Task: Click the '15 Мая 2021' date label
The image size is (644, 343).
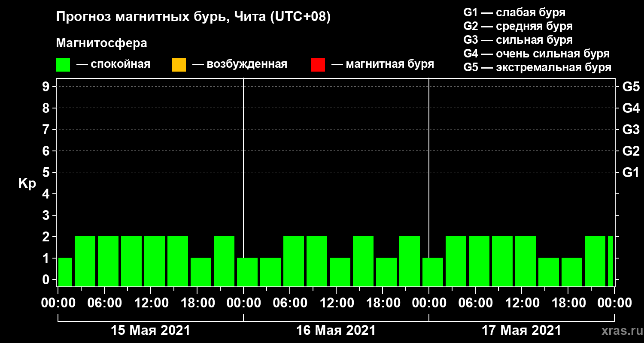Action: click(150, 330)
